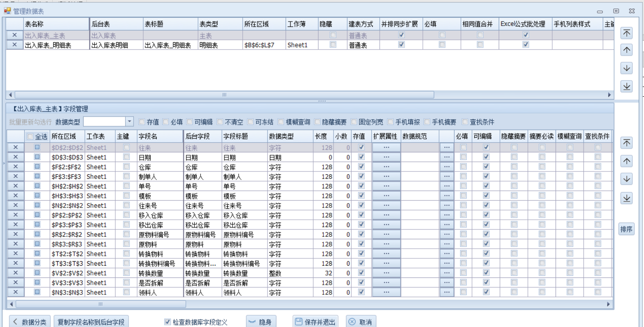Viewport: 644px width, 327px height.
Task: Click move-to-top arrow beside upper table
Action: [627, 33]
